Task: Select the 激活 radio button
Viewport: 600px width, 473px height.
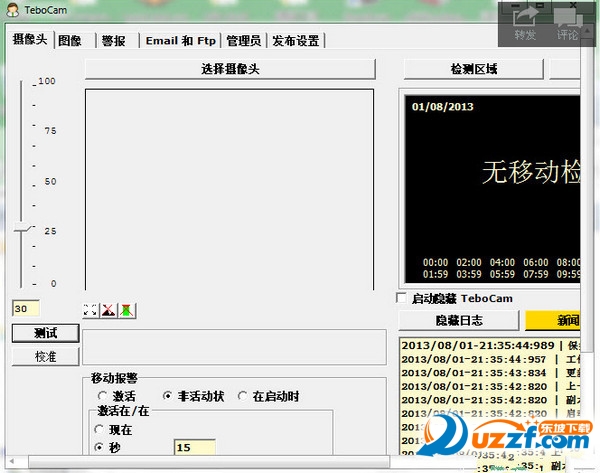Action: (x=102, y=396)
